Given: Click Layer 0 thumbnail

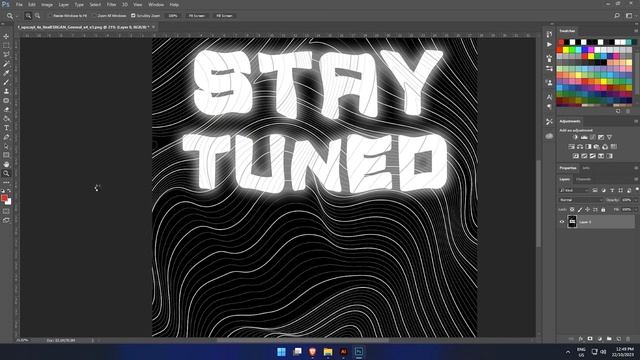Looking at the screenshot, I should coord(572,222).
